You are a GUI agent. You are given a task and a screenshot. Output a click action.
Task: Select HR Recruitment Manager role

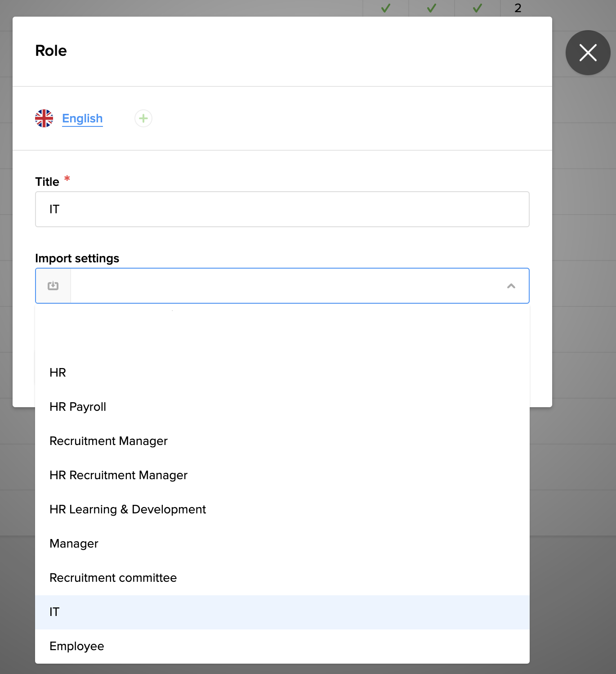118,475
